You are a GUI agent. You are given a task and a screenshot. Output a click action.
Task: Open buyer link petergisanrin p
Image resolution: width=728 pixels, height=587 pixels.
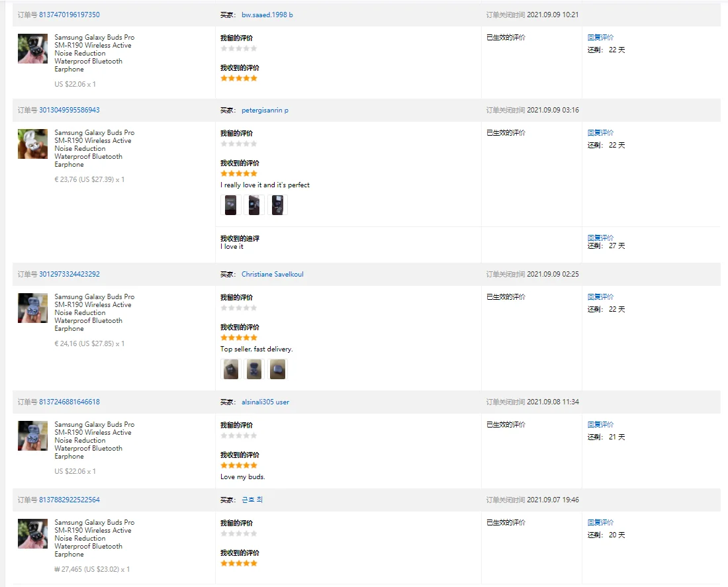point(265,111)
